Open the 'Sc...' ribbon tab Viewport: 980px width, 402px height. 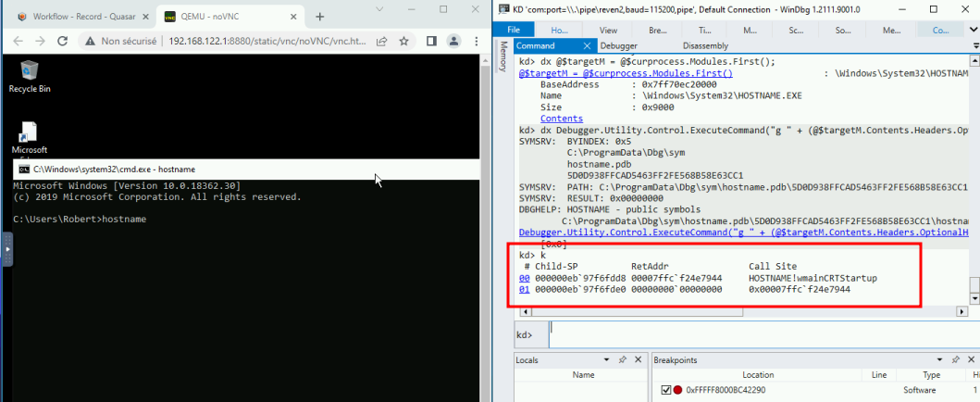coord(796,30)
